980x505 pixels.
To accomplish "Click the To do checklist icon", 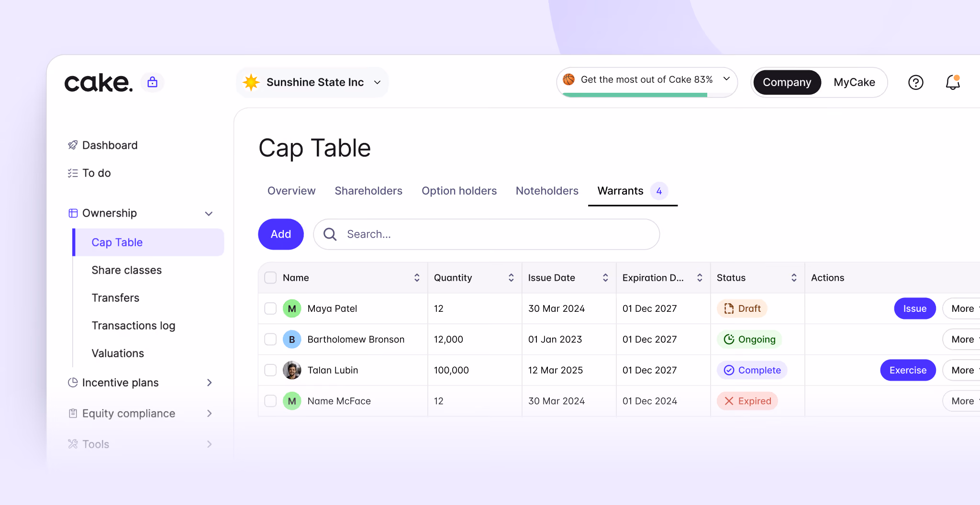I will point(73,173).
